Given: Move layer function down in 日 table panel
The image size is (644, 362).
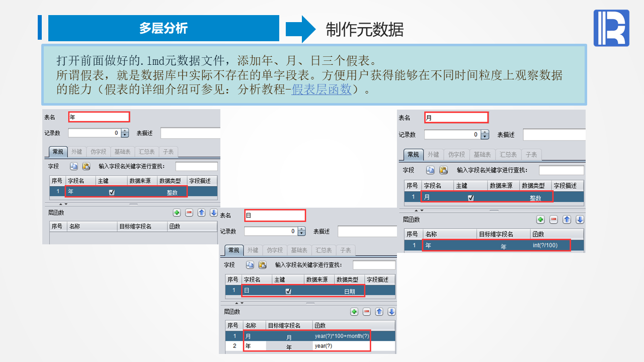Looking at the screenshot, I should [x=391, y=312].
